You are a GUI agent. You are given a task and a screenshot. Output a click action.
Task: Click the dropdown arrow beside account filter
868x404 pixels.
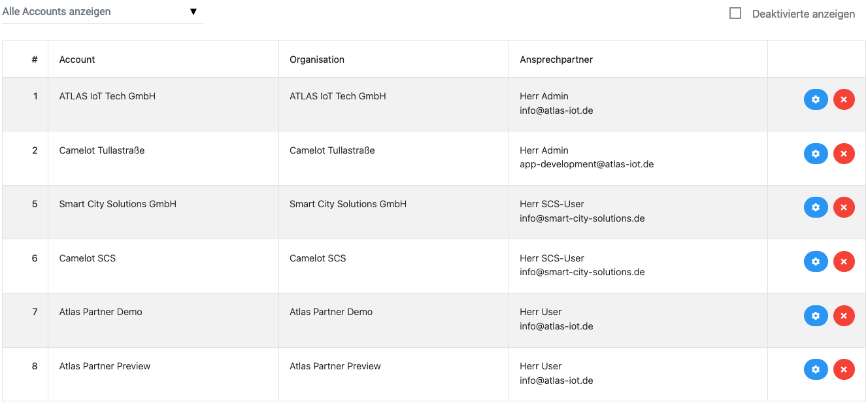pyautogui.click(x=193, y=12)
